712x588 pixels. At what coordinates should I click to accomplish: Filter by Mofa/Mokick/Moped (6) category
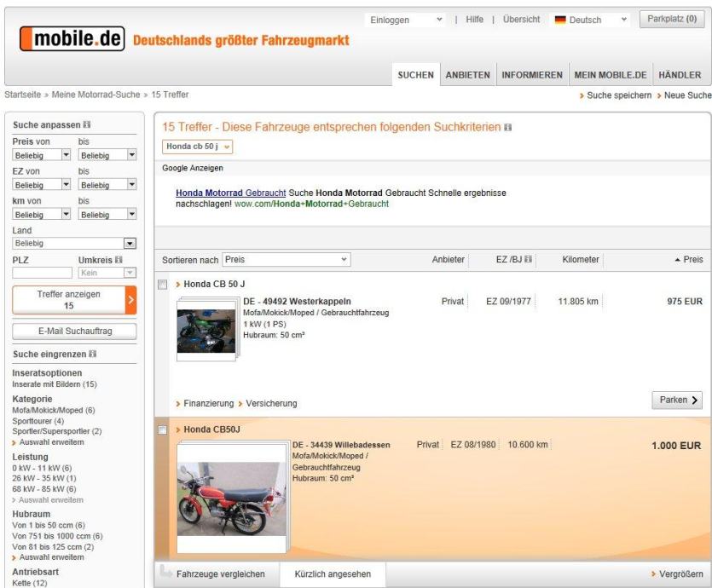click(x=54, y=410)
